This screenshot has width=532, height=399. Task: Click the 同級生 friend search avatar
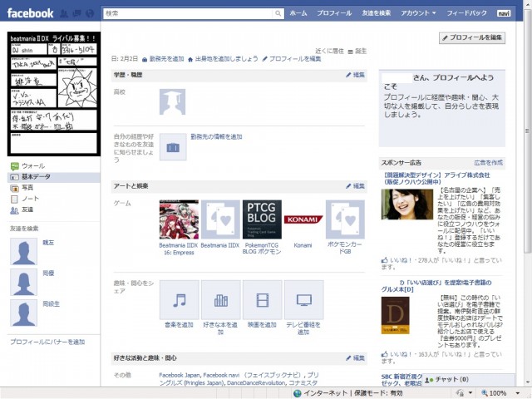(x=23, y=313)
